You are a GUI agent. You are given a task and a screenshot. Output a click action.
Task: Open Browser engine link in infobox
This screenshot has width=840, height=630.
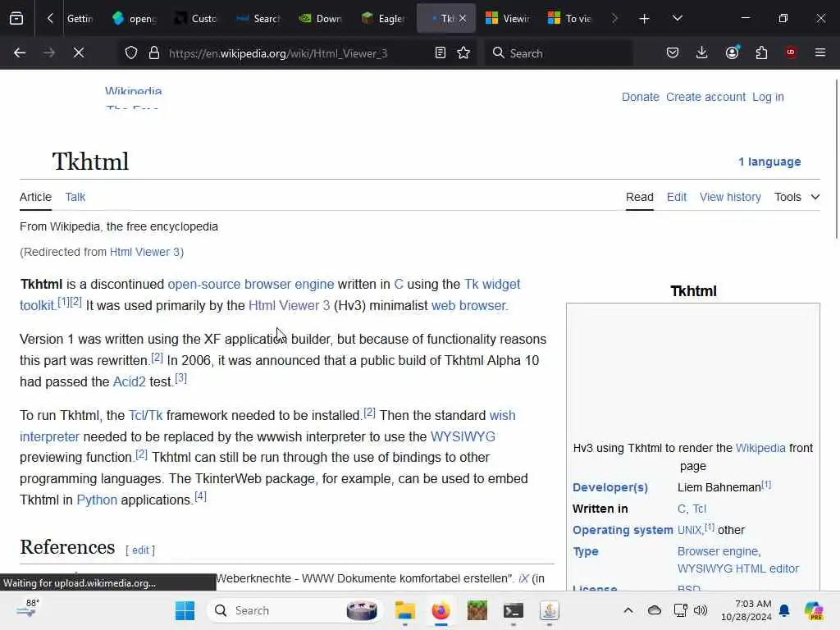(718, 551)
